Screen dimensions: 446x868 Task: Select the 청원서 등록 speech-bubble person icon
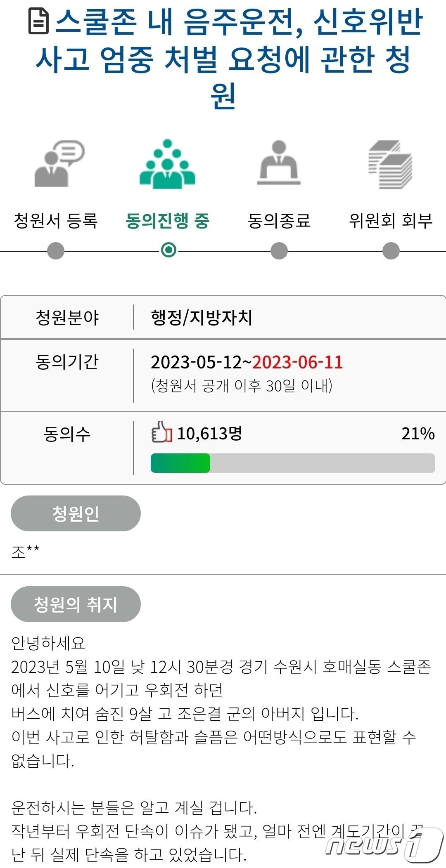pos(59,164)
